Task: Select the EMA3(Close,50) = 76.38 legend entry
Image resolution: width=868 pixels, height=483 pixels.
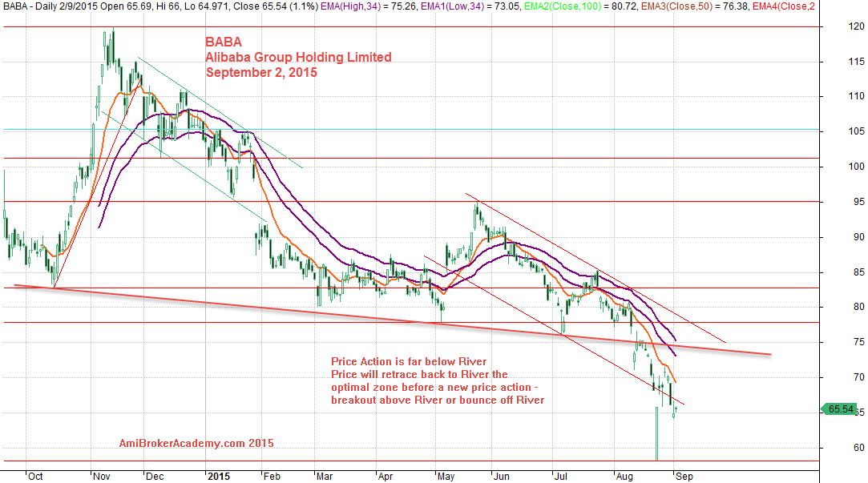Action: coord(695,6)
